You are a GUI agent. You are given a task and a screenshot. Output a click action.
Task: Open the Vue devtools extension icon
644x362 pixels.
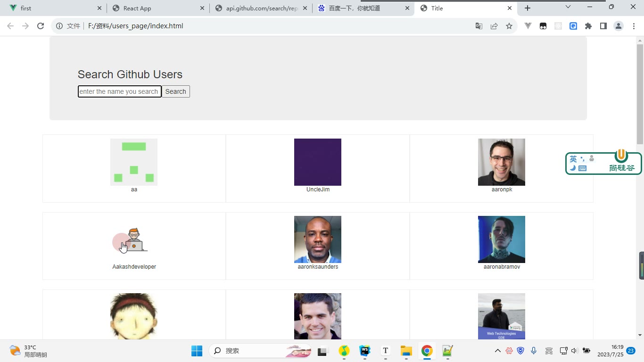(x=528, y=26)
